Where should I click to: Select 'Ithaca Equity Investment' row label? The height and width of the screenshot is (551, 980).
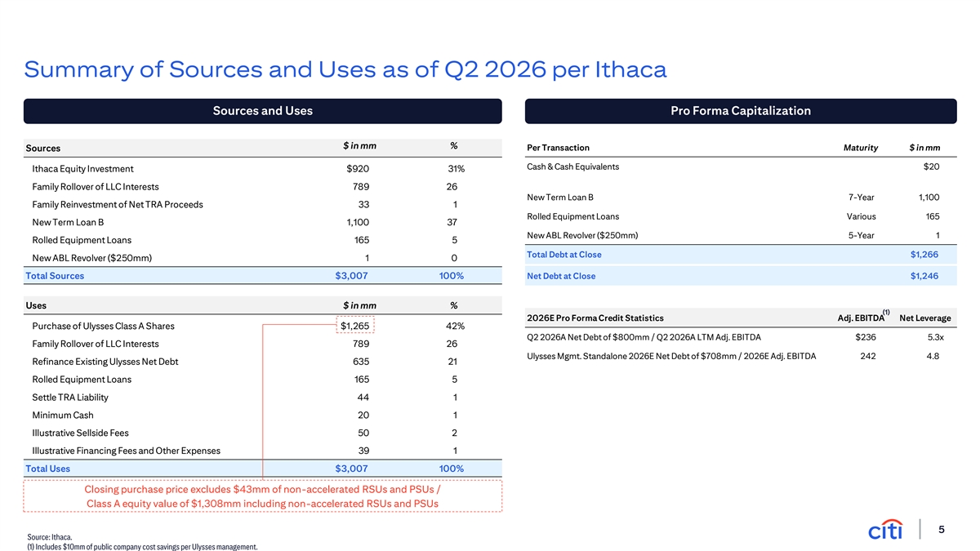click(82, 169)
